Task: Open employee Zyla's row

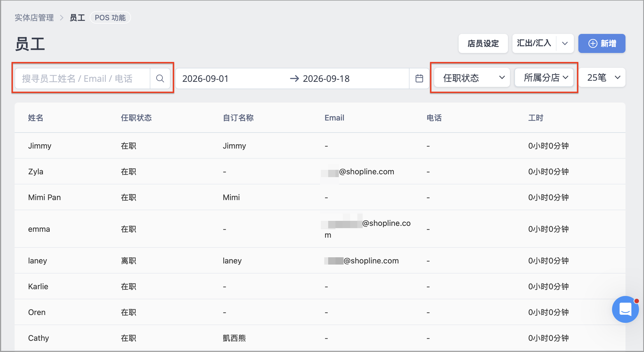Action: click(x=320, y=172)
